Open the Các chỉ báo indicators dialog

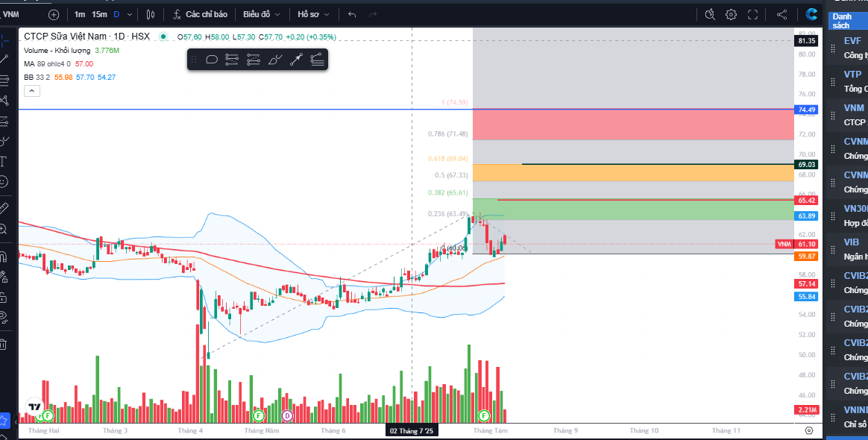click(x=200, y=14)
